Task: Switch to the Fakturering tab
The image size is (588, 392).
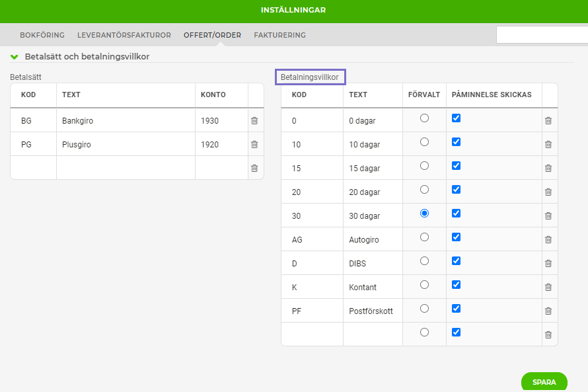Action: pyautogui.click(x=279, y=35)
